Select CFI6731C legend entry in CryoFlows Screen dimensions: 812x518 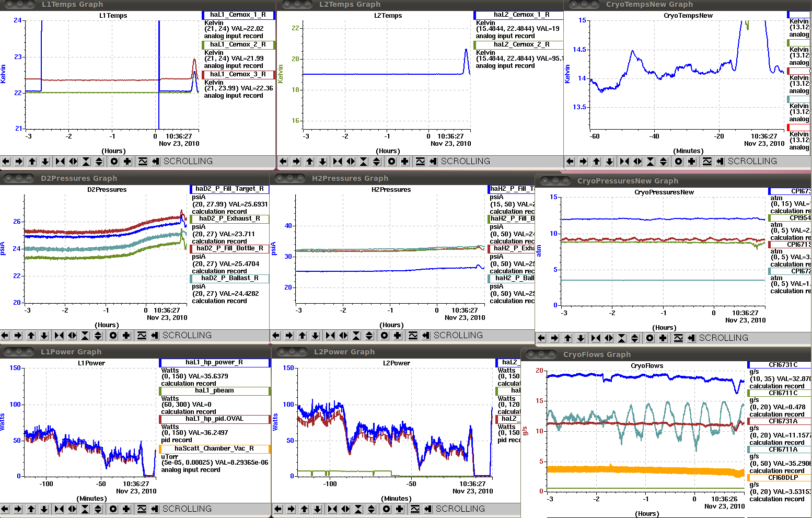(x=780, y=365)
